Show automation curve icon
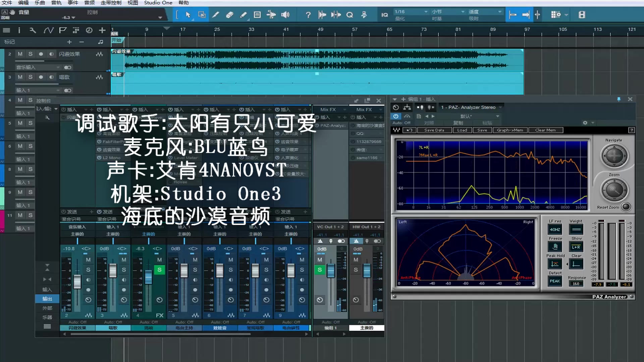The width and height of the screenshot is (644, 362). click(x=49, y=30)
